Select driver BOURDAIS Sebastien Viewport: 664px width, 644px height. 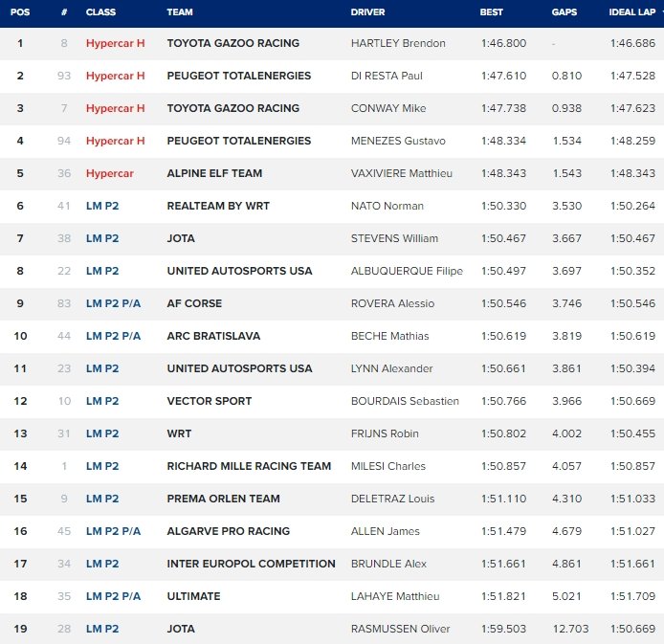tap(405, 402)
